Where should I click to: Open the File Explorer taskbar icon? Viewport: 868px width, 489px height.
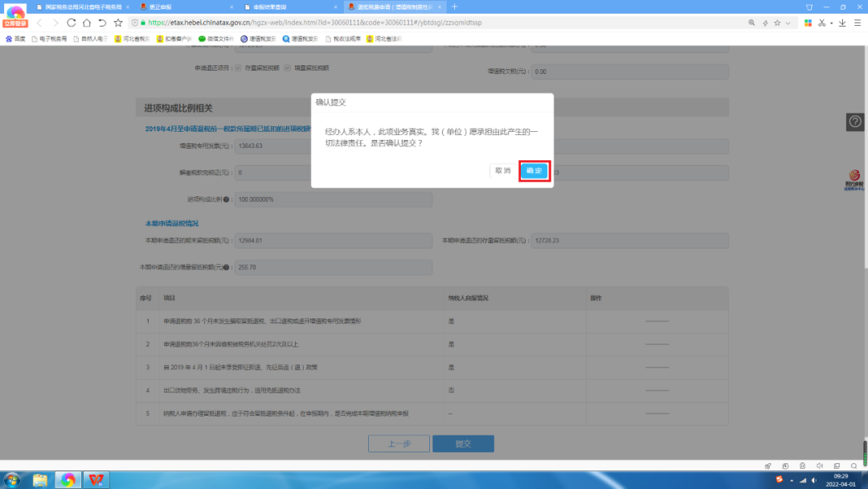[40, 480]
